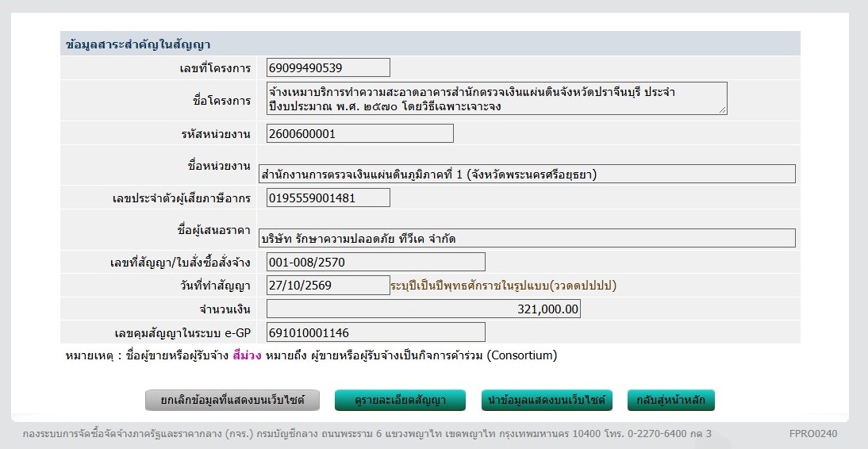Click the label จำนวนเงิน
The image size is (868, 449).
pos(225,309)
